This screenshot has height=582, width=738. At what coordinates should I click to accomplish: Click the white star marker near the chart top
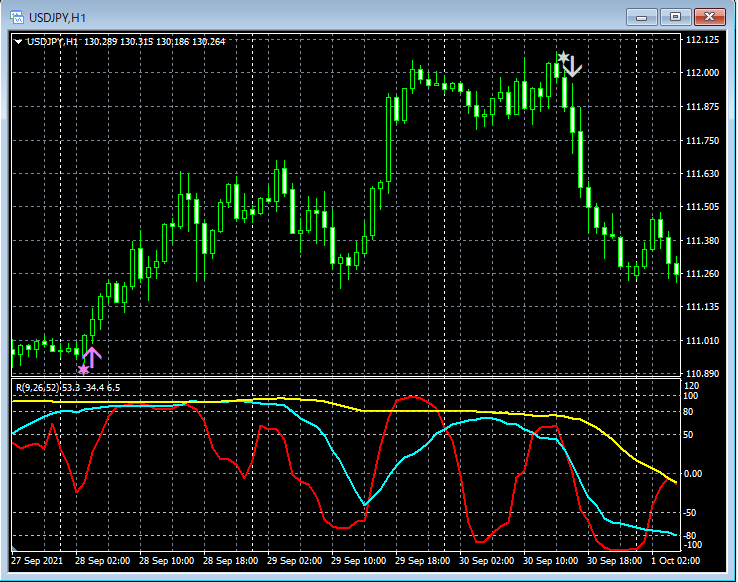(564, 58)
